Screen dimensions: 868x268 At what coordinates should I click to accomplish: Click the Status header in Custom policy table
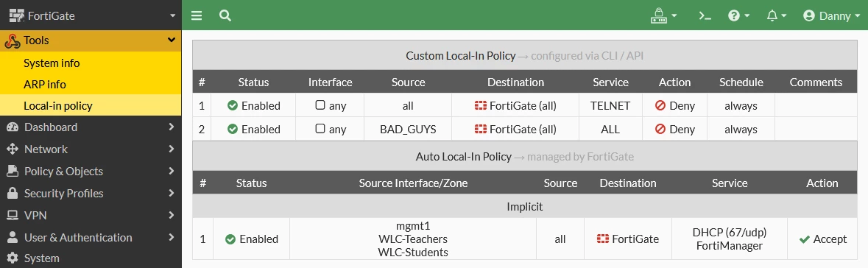click(x=253, y=82)
